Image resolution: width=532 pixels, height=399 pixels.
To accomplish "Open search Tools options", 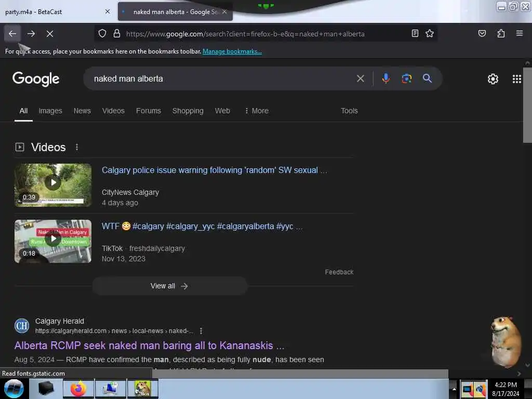I will pos(349,111).
